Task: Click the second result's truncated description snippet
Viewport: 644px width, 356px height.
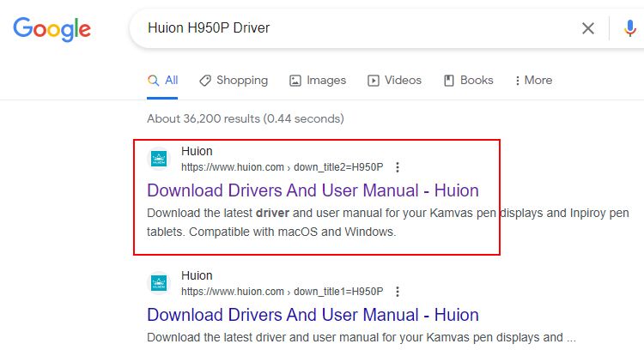Action: 361,337
